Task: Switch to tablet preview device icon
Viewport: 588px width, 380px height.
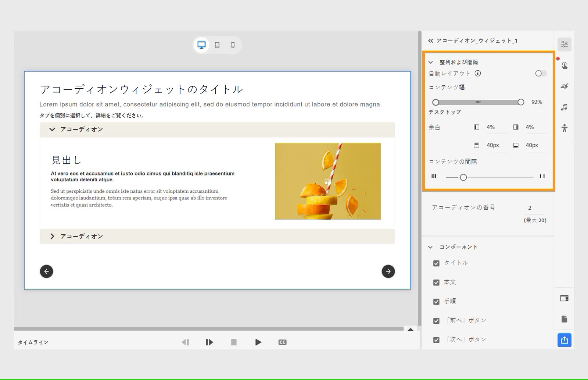Action: click(217, 45)
